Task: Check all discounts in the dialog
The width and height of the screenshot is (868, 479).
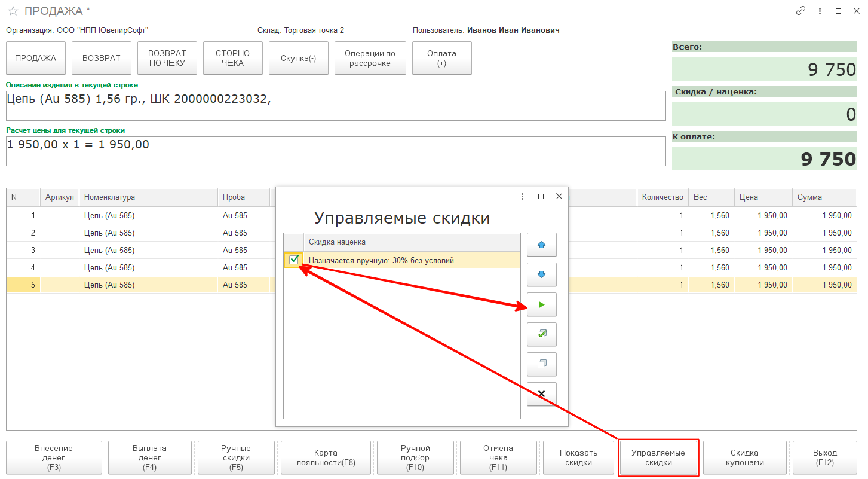Action: pos(542,335)
